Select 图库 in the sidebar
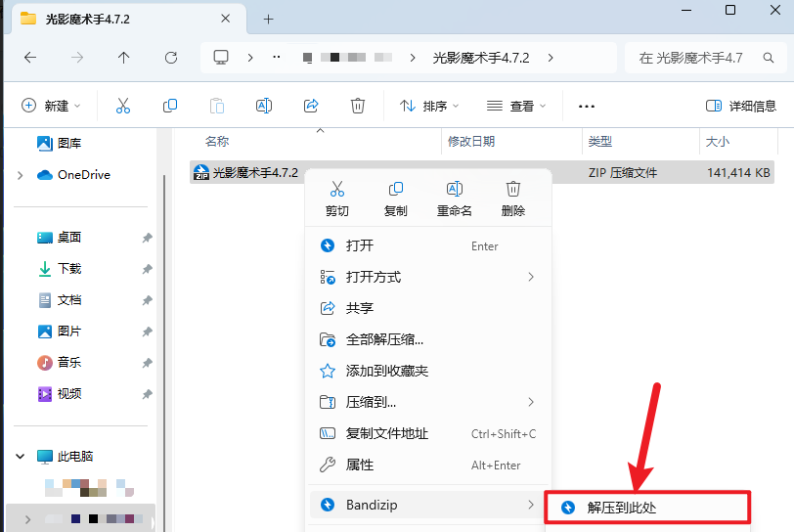Image resolution: width=794 pixels, height=532 pixels. 68,144
